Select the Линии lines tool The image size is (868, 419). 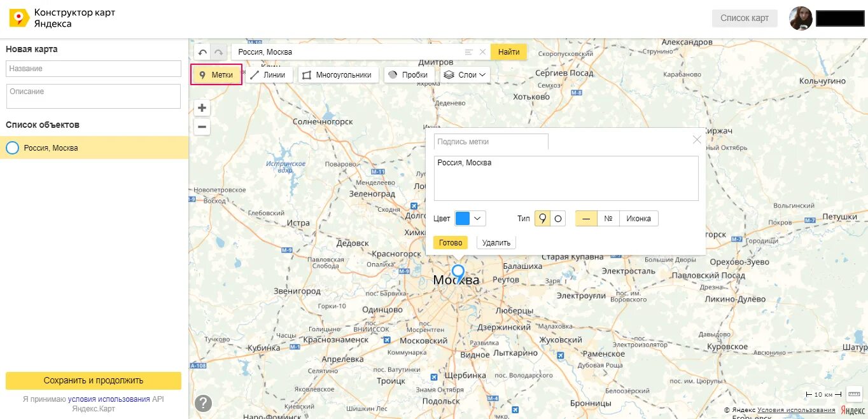pos(268,75)
